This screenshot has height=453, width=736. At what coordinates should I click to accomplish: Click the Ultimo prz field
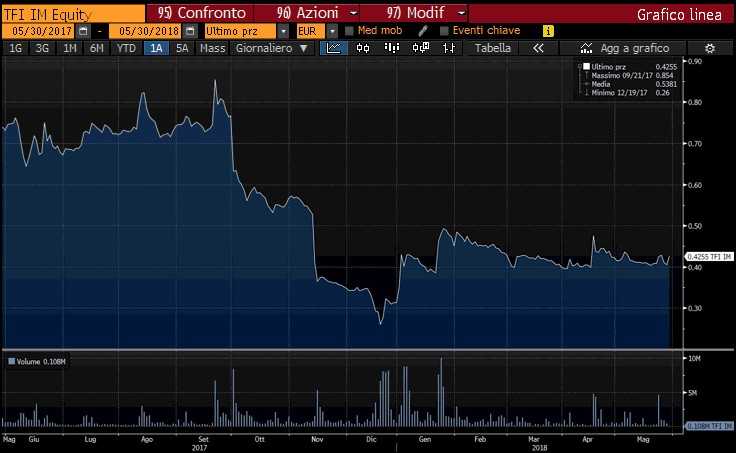click(240, 31)
